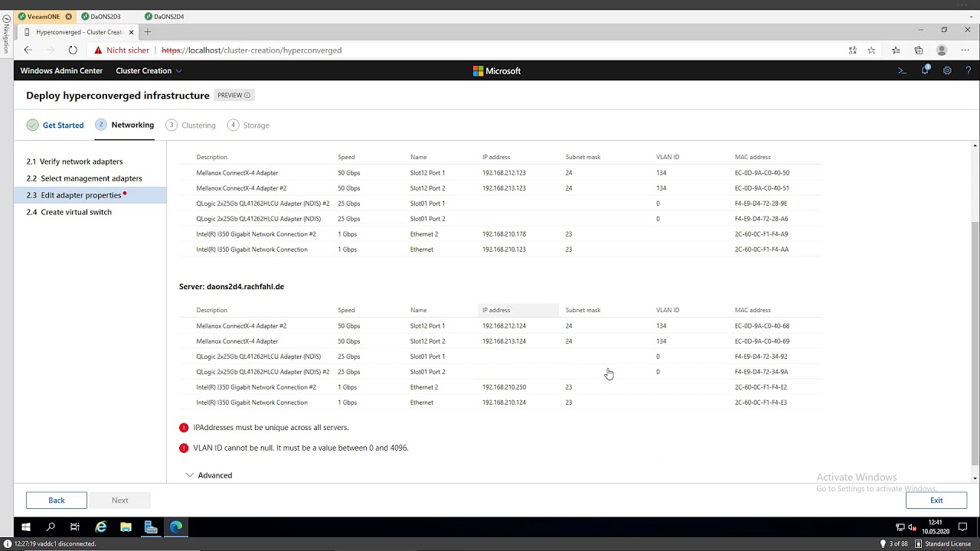Go back with browser back arrow
This screenshot has width=980, height=551.
[28, 50]
